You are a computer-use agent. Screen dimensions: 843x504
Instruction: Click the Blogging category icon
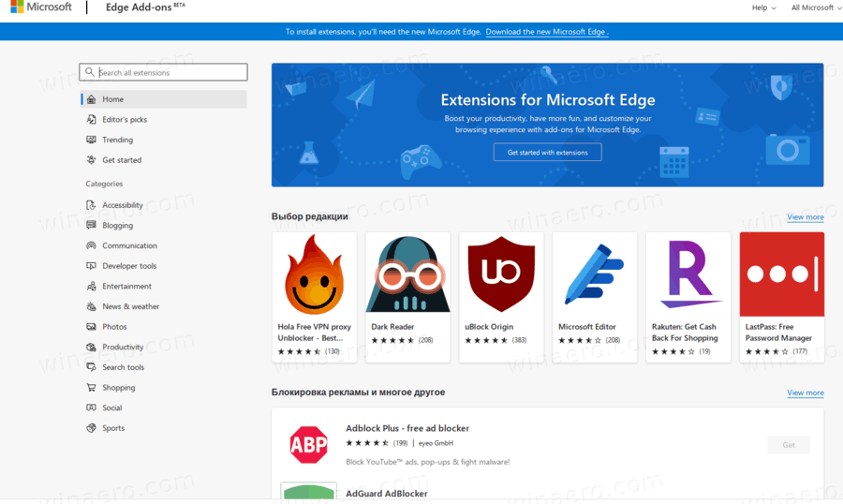click(92, 226)
